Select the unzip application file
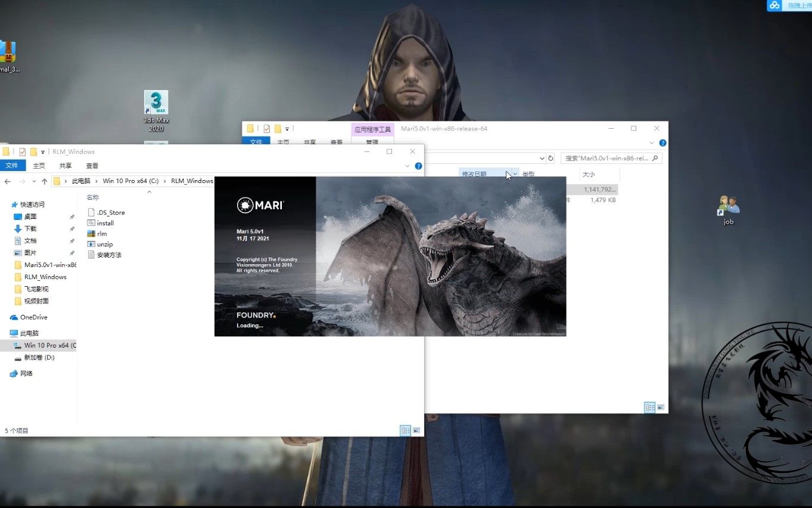 point(100,244)
